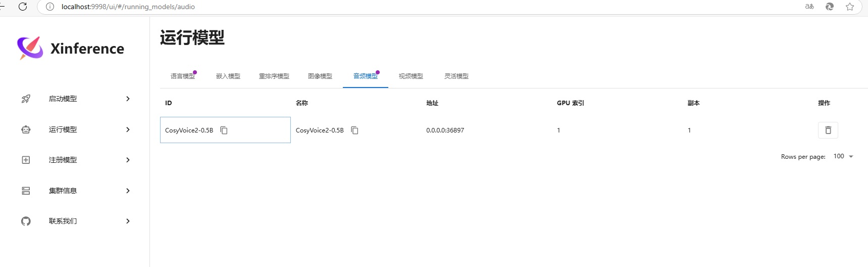Copy the CosyVoice2-0.5B model ID
868x267 pixels.
224,130
